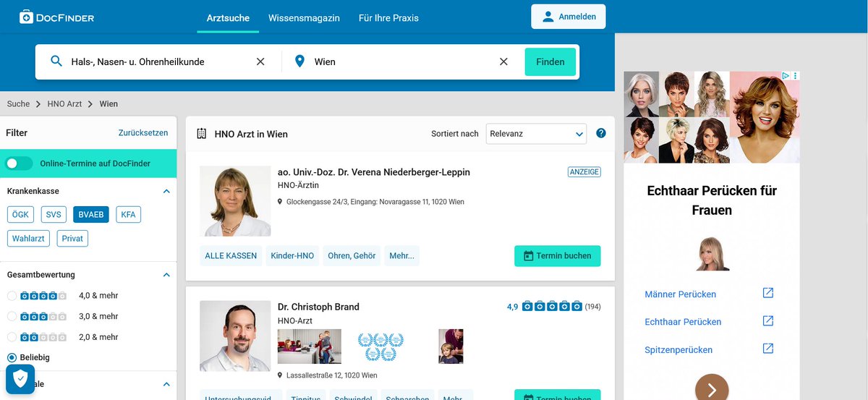Image resolution: width=868 pixels, height=400 pixels.
Task: Open Dr. Christoph Brand's portrait photo
Action: [235, 336]
